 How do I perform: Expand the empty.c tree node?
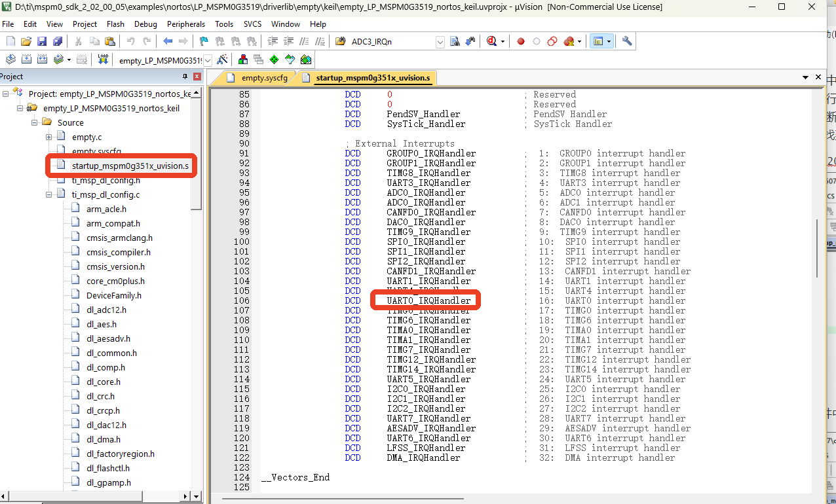tap(48, 137)
